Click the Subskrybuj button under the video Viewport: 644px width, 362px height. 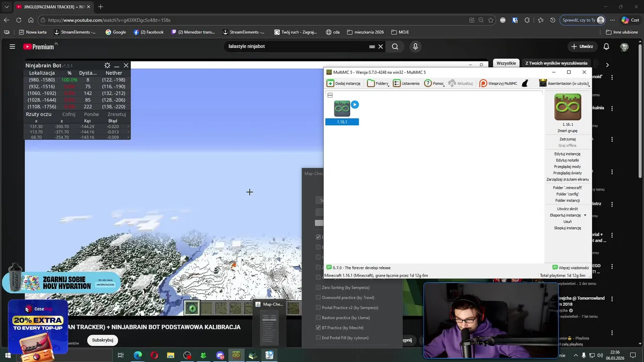click(103, 340)
